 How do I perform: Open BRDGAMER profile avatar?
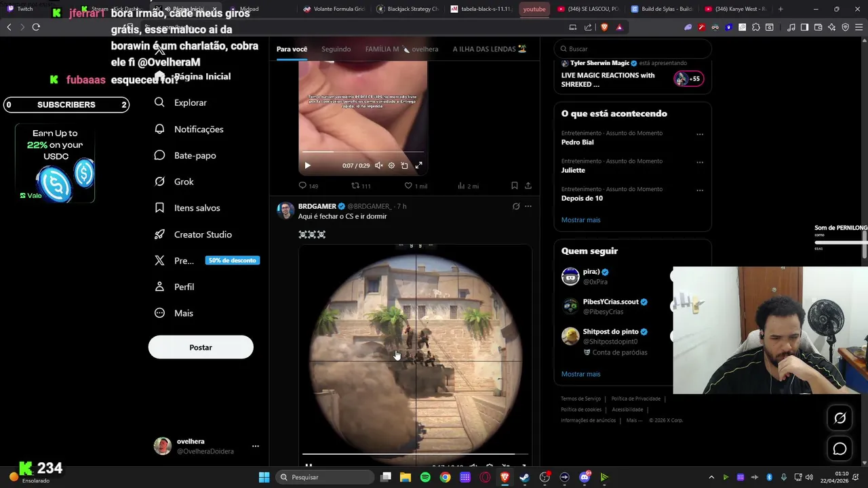[x=285, y=209]
